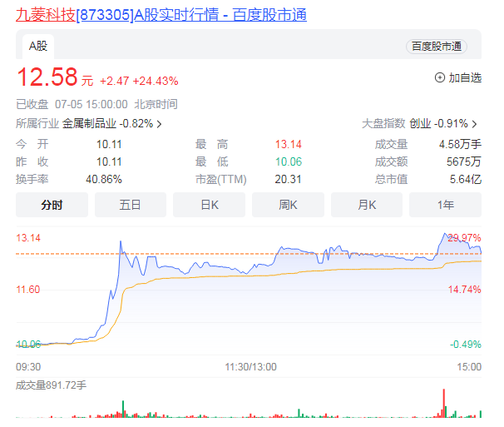Show the 月K monthly candlestick chart

coord(367,205)
